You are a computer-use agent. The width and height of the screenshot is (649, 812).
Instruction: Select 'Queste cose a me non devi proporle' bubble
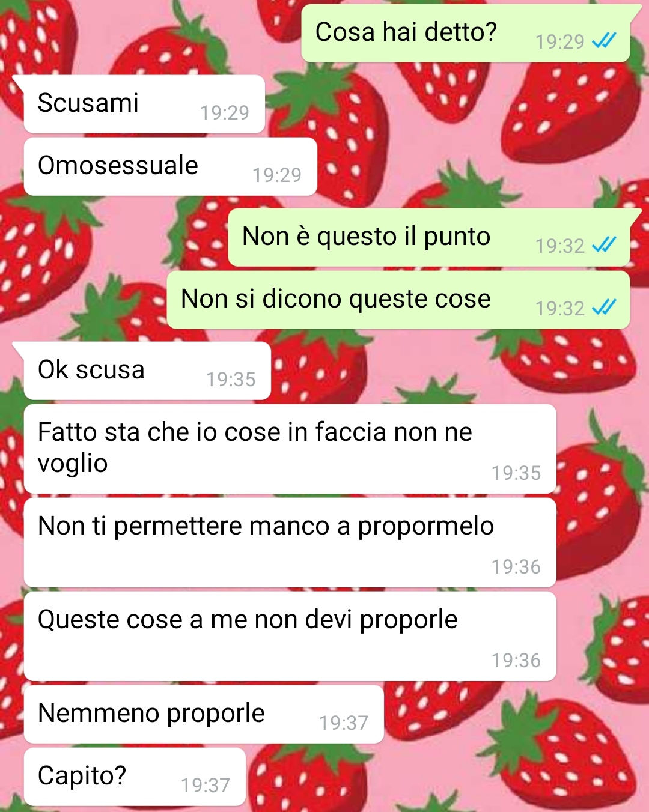[290, 637]
